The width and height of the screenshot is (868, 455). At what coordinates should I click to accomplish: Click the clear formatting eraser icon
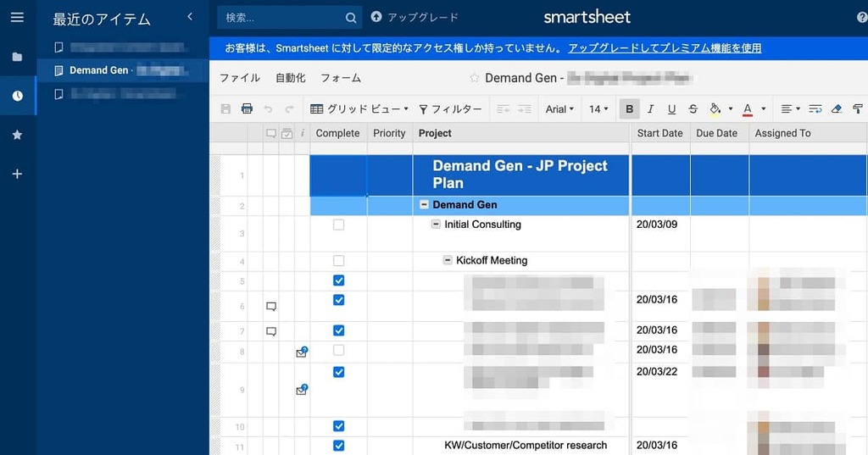(x=837, y=109)
